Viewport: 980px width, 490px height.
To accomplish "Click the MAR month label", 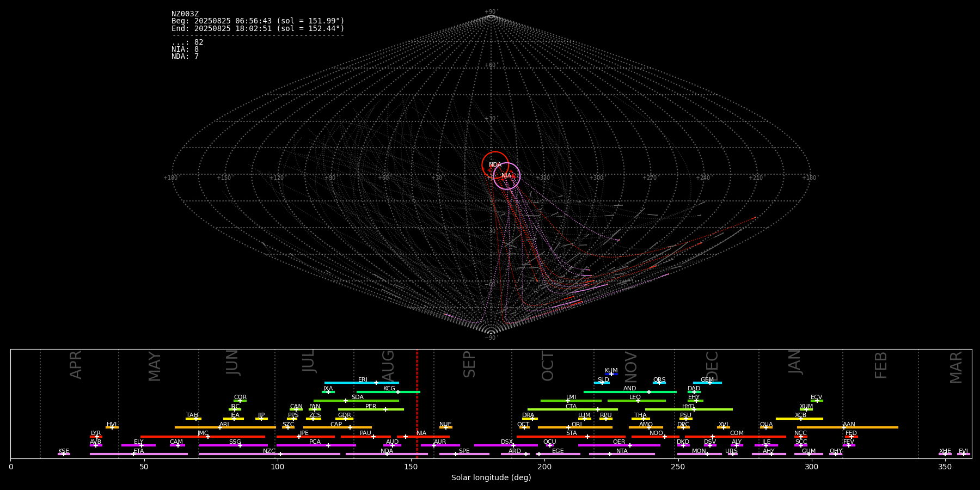I will point(956,367).
